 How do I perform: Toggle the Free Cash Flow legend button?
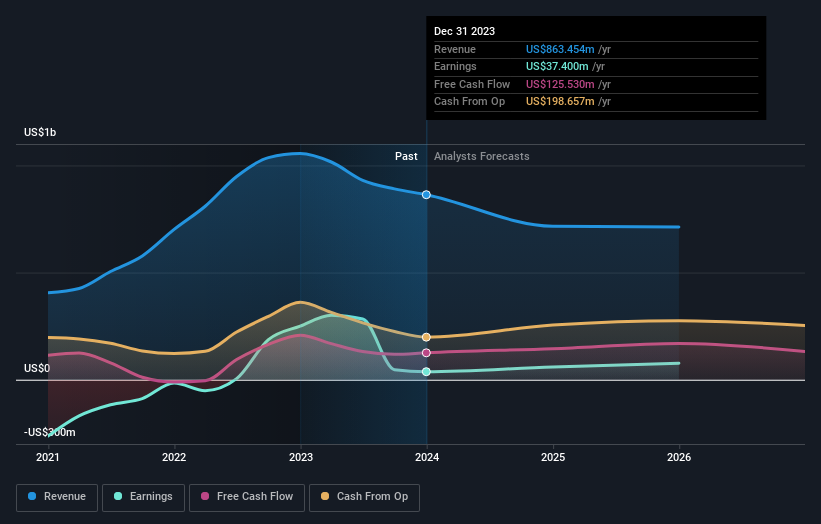(247, 497)
